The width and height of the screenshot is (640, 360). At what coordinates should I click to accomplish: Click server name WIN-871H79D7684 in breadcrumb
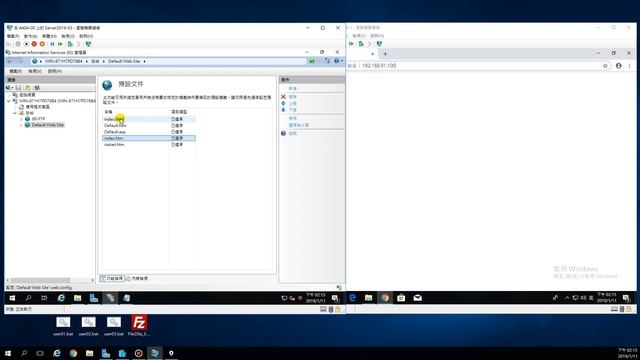click(x=64, y=61)
